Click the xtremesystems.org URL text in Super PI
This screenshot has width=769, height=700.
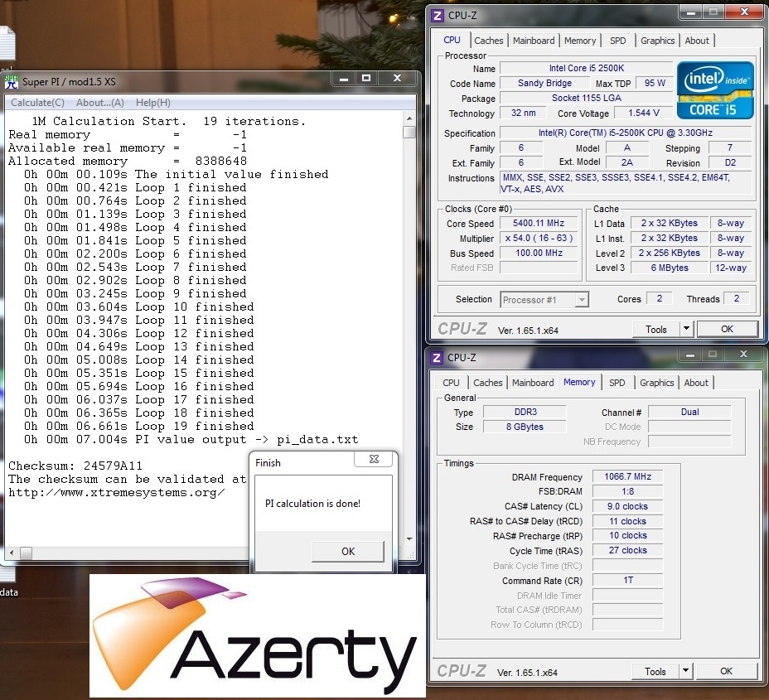click(x=117, y=493)
